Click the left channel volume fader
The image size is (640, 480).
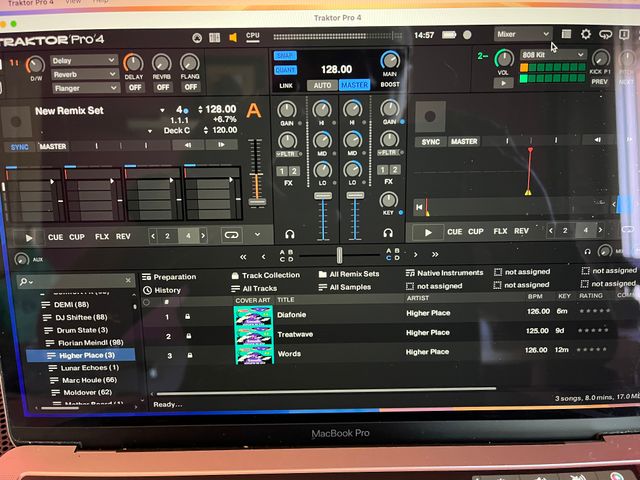pos(323,196)
